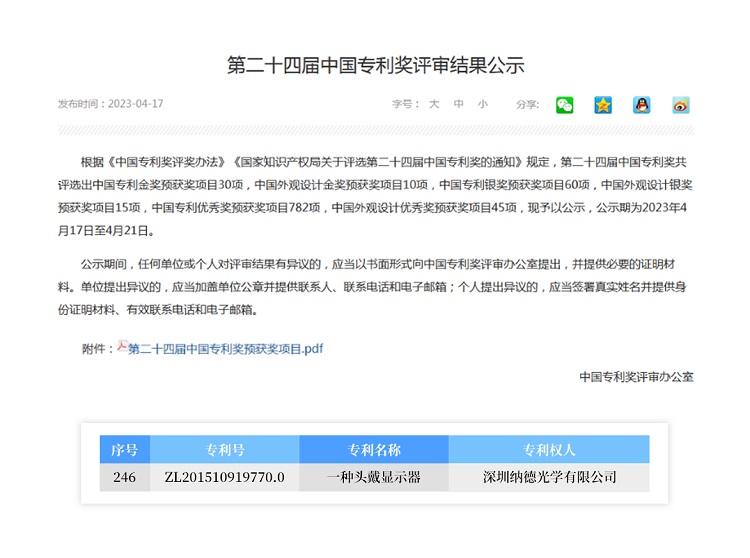Click the 专利名称 column header
750x558 pixels.
pos(374,450)
